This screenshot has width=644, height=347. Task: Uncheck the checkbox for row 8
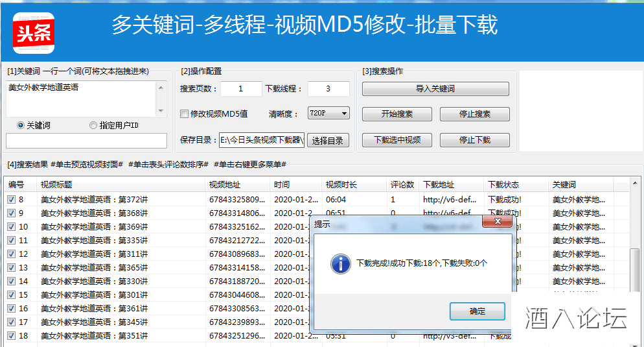11,200
